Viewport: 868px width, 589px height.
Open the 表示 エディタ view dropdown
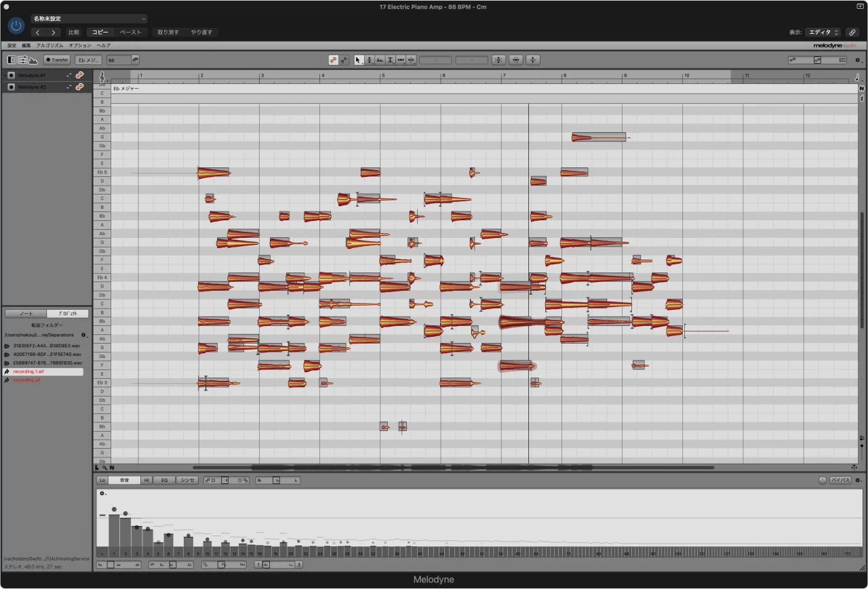pyautogui.click(x=823, y=32)
